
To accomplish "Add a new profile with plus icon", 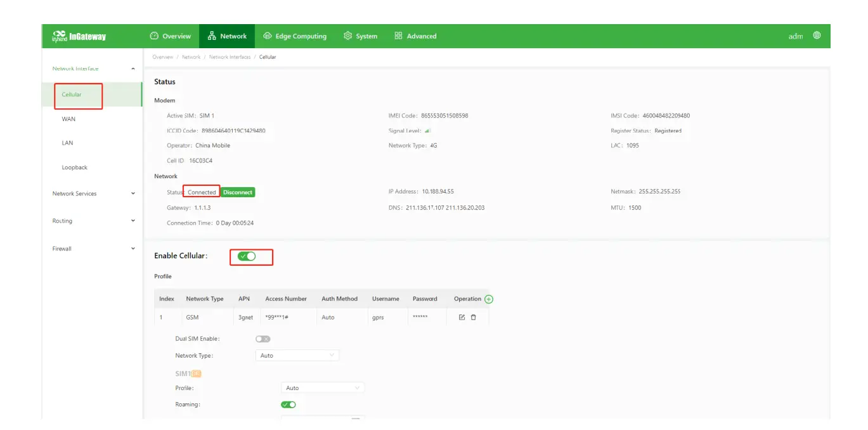I will coord(489,299).
